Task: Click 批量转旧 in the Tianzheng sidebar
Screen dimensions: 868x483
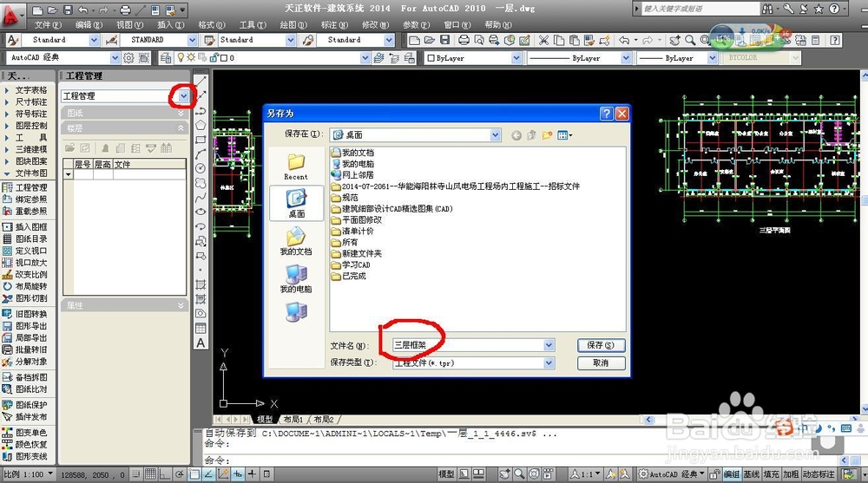Action: click(x=25, y=349)
